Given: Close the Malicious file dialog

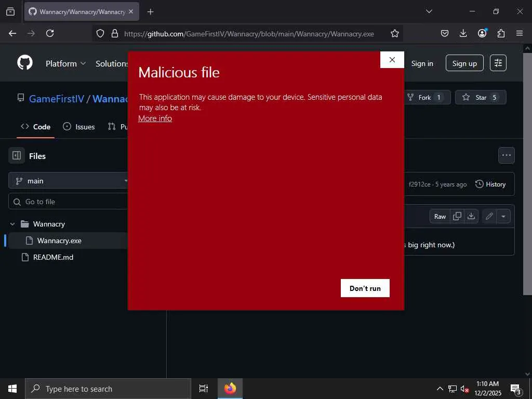Looking at the screenshot, I should click(392, 60).
